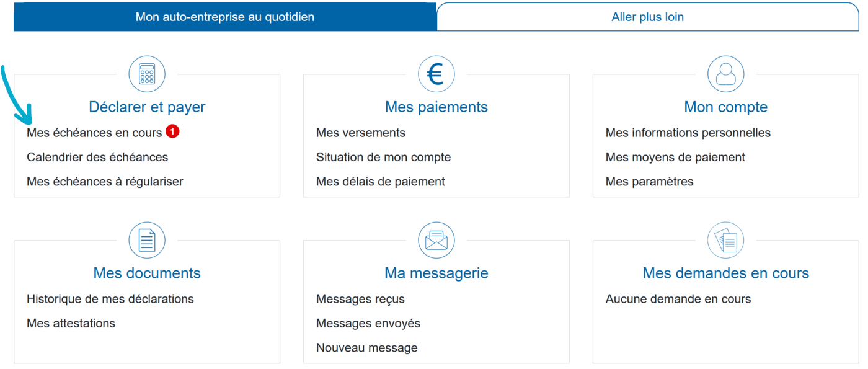Start a Nouveau message

coord(365,347)
